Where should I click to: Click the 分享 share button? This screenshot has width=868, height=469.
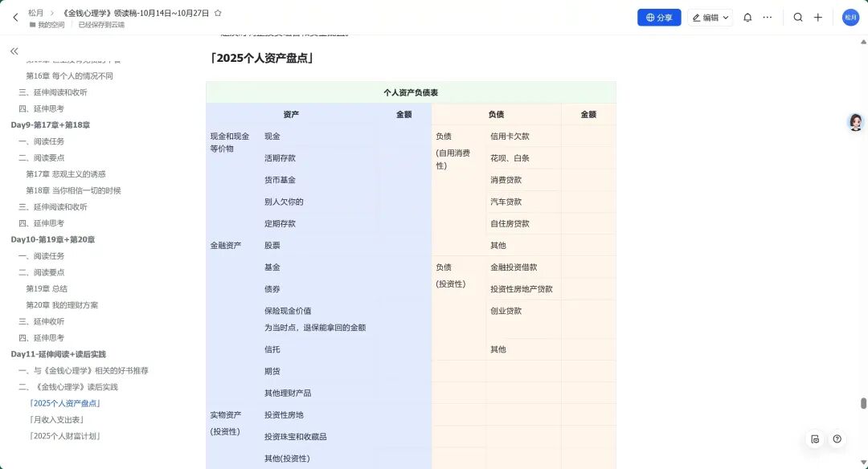pyautogui.click(x=659, y=18)
